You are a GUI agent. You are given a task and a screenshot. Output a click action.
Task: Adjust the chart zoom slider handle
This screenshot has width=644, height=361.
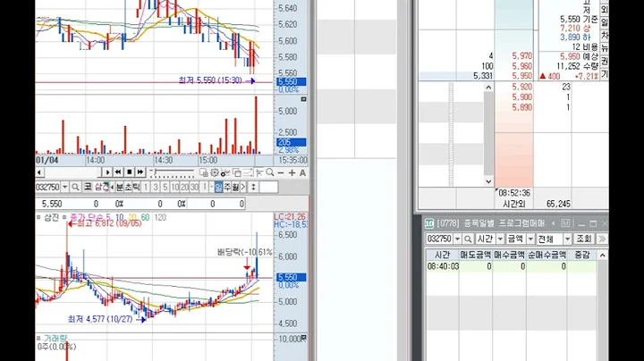[156, 172]
